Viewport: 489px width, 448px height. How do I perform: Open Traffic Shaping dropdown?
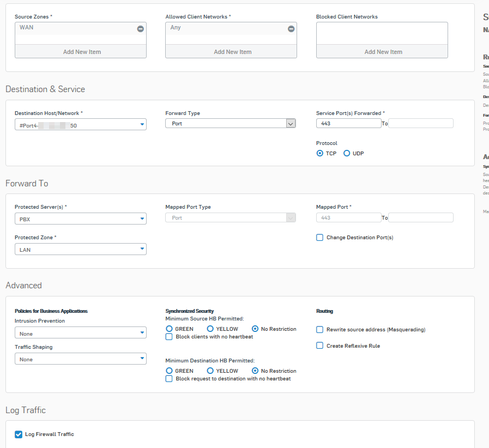click(81, 359)
